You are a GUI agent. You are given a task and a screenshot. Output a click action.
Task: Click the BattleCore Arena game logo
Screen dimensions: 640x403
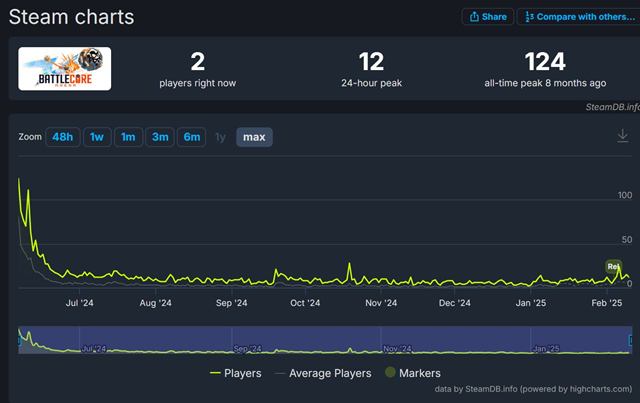click(65, 68)
